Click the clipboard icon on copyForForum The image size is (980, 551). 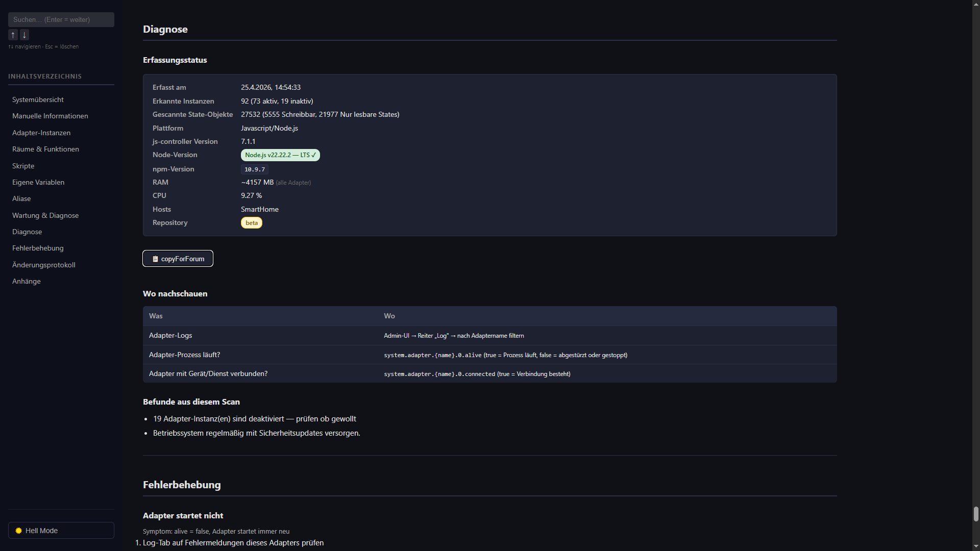point(155,259)
